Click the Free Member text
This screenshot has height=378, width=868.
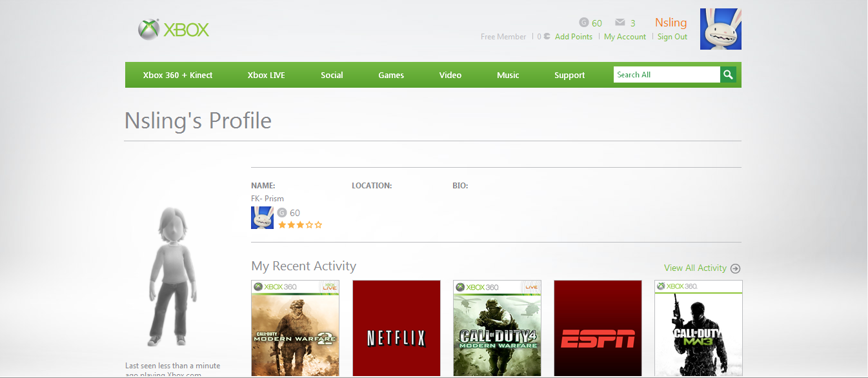click(x=503, y=37)
